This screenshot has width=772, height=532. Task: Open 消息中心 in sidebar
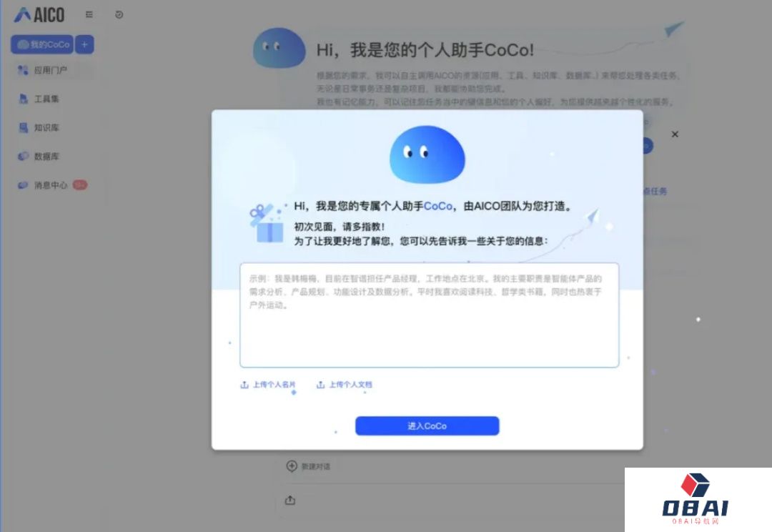[51, 185]
